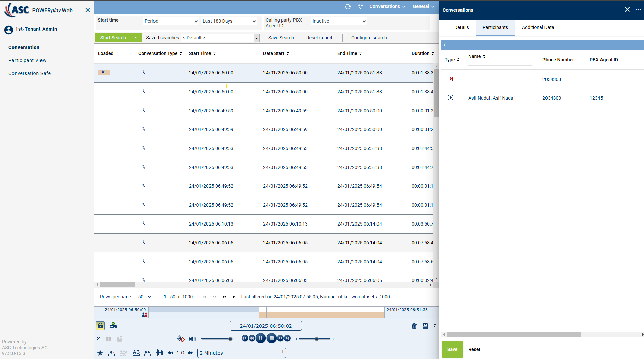644x359 pixels.
Task: Click the recorder status icon beside lock
Action: (113, 325)
